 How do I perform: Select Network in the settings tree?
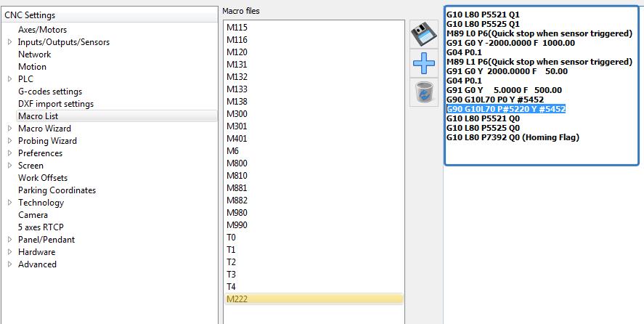point(34,54)
